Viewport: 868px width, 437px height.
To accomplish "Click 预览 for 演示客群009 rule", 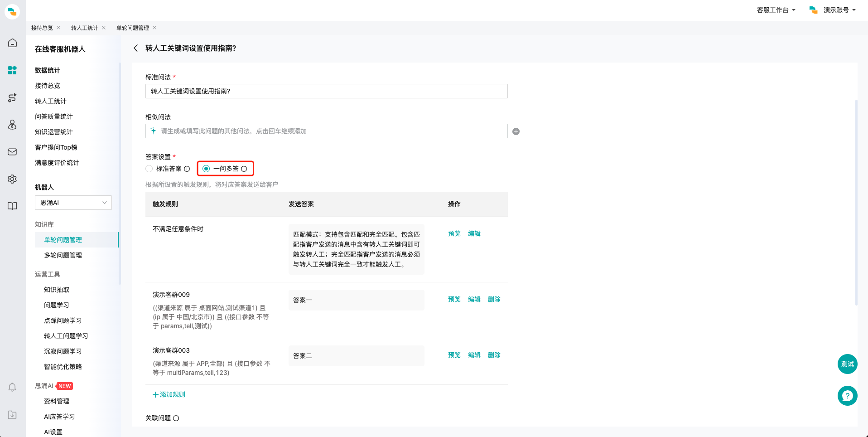I will 454,299.
